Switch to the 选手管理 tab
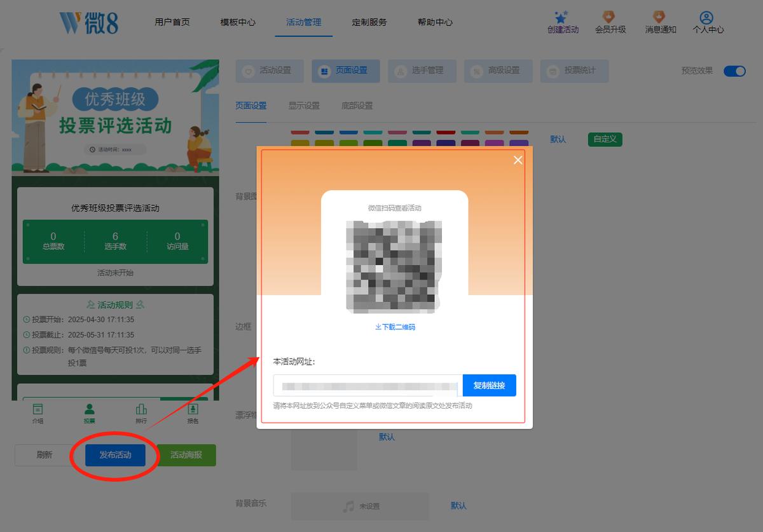The width and height of the screenshot is (763, 532). click(x=422, y=71)
